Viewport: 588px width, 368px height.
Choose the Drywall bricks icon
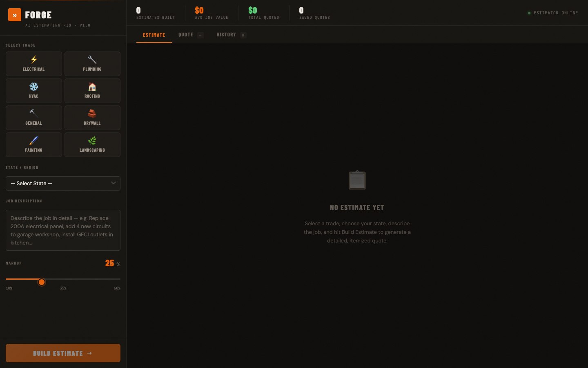(x=92, y=113)
